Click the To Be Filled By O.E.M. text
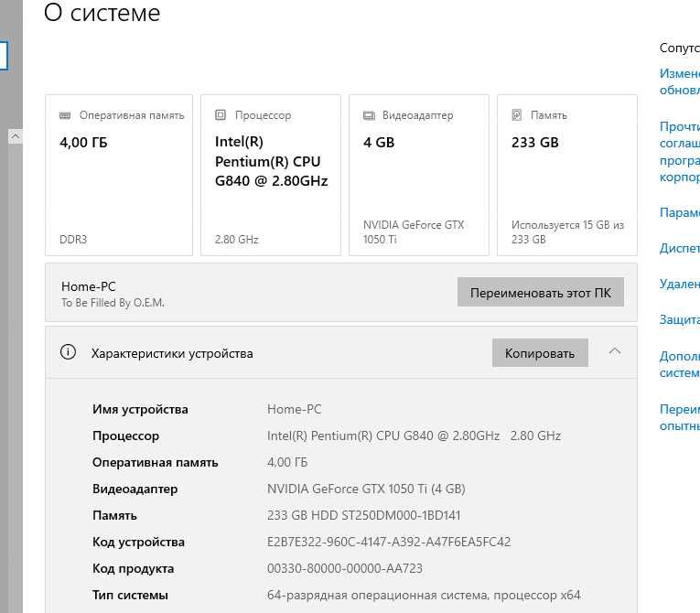Screen dimensions: 700x613 point(113,303)
